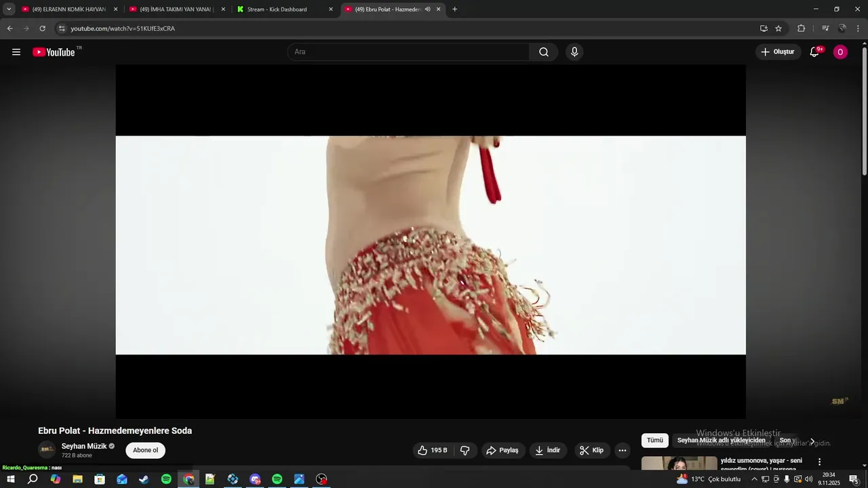Reload the current page
The image size is (868, 488).
pos(42,28)
